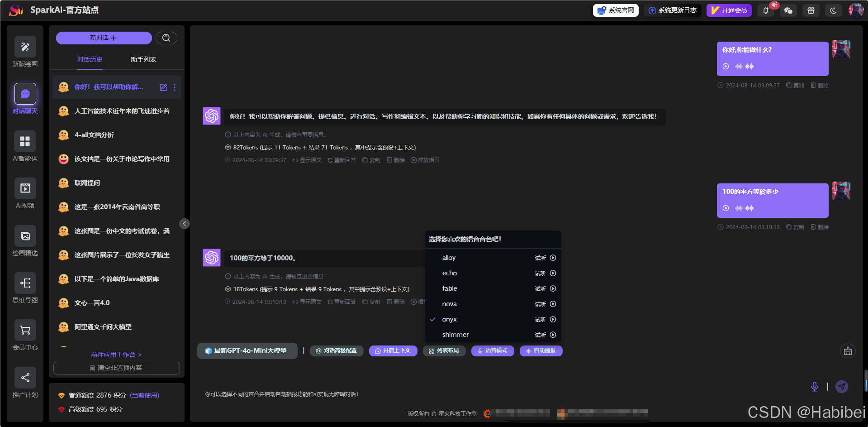
Task: Open the gift box icon in header
Action: [811, 10]
